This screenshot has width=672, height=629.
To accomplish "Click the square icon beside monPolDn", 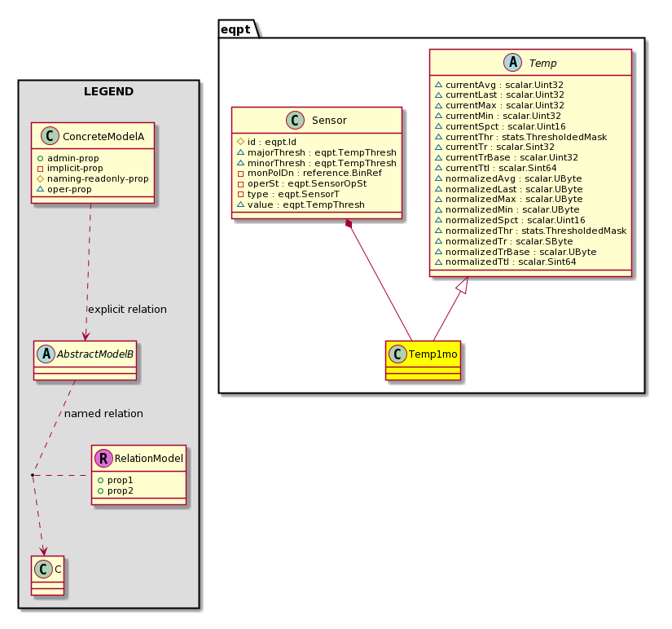I will click(240, 174).
